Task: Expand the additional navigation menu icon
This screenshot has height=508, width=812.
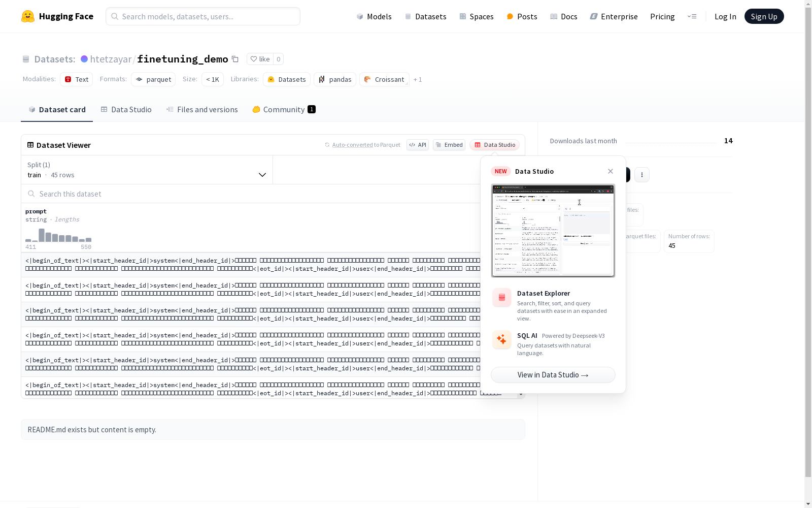Action: coord(692,16)
